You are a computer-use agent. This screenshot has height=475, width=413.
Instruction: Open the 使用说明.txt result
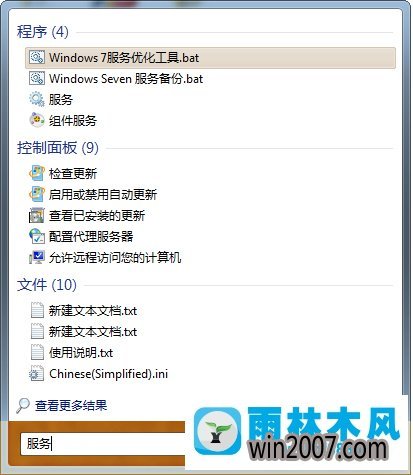pyautogui.click(x=81, y=353)
